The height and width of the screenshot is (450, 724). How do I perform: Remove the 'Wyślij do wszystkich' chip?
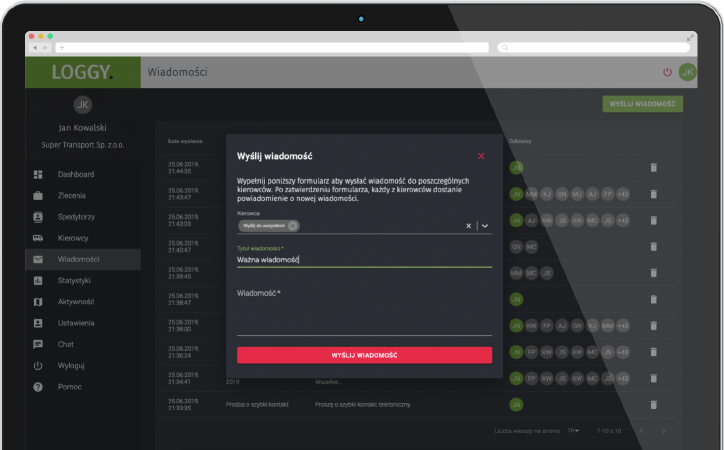point(292,226)
